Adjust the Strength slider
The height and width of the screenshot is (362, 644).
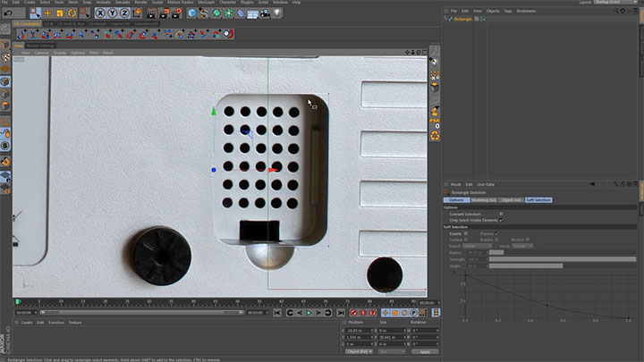(x=563, y=259)
